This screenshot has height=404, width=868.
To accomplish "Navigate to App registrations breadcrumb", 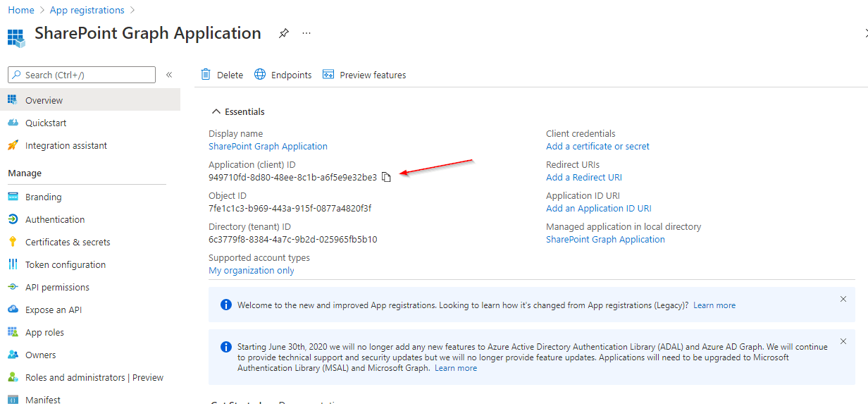I will (x=87, y=10).
